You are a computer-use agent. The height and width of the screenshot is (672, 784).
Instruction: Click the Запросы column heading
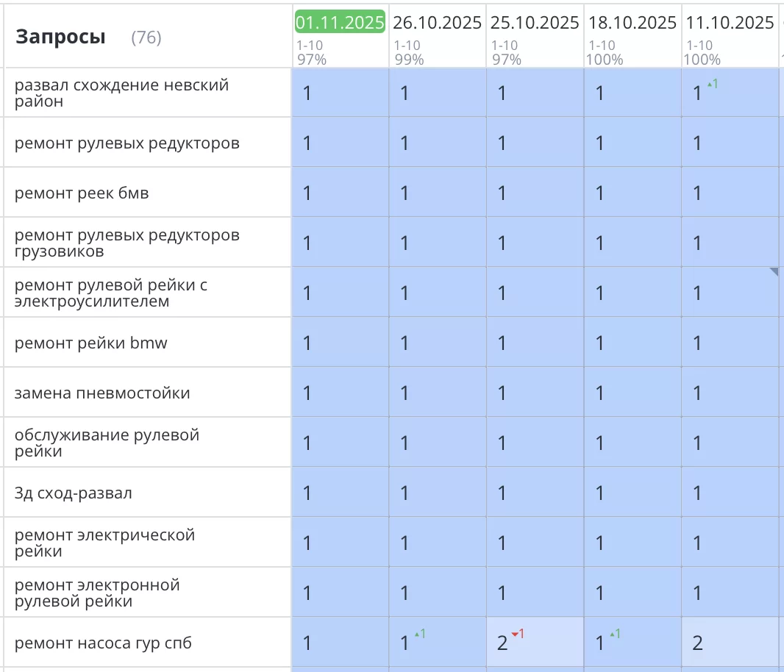(60, 37)
